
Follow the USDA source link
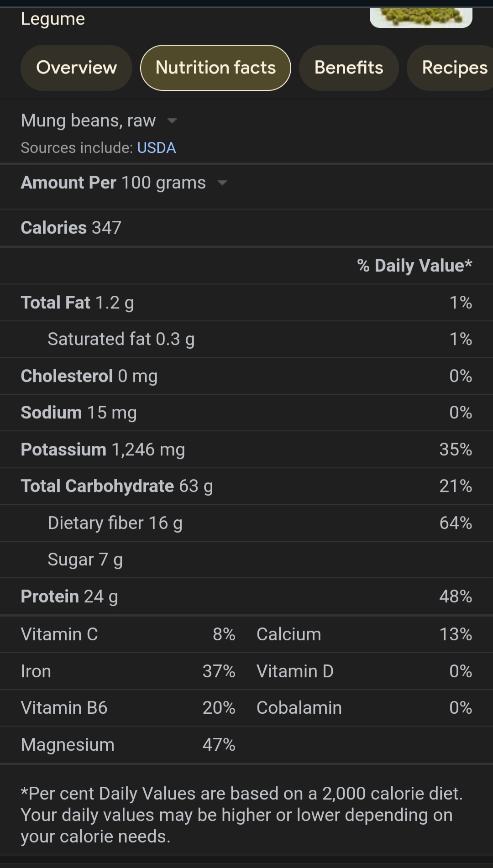(156, 148)
